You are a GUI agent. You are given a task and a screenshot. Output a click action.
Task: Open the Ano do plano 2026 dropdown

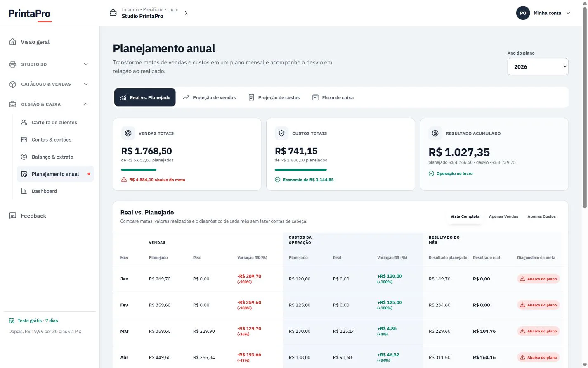pyautogui.click(x=538, y=66)
